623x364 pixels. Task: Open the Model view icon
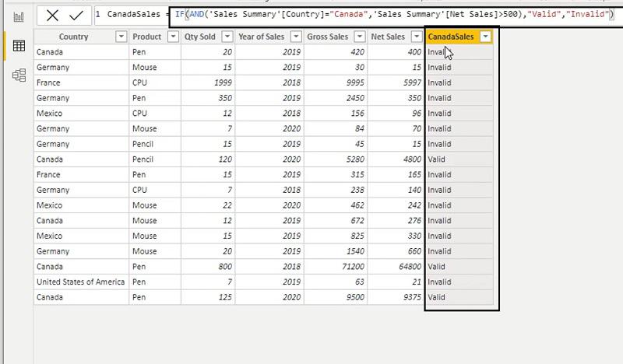[19, 75]
